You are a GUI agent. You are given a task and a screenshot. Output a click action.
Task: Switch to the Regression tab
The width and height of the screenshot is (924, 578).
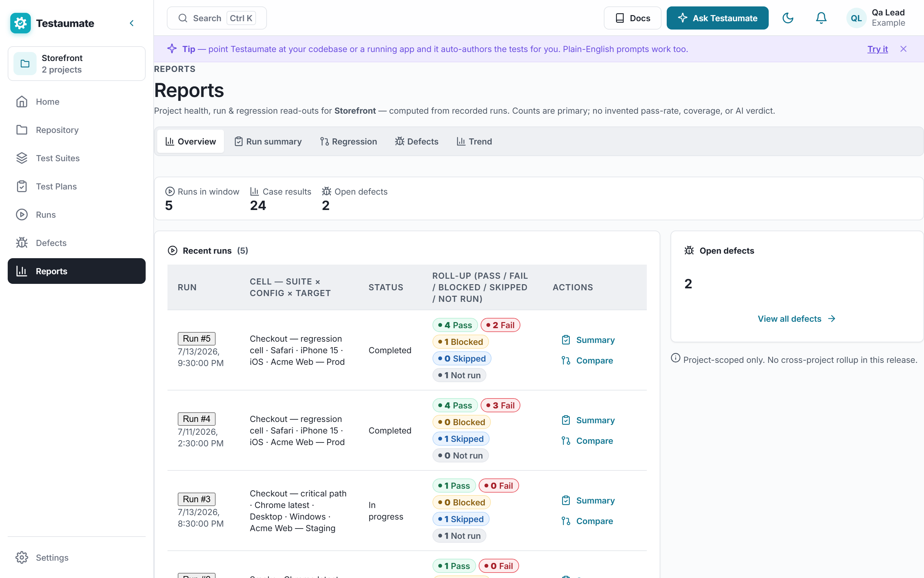(x=348, y=141)
